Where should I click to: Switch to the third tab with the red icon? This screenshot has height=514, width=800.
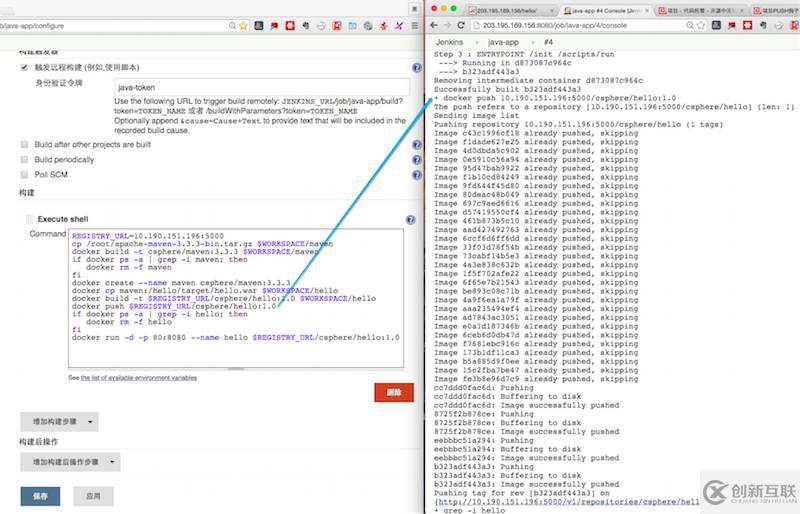click(x=701, y=11)
